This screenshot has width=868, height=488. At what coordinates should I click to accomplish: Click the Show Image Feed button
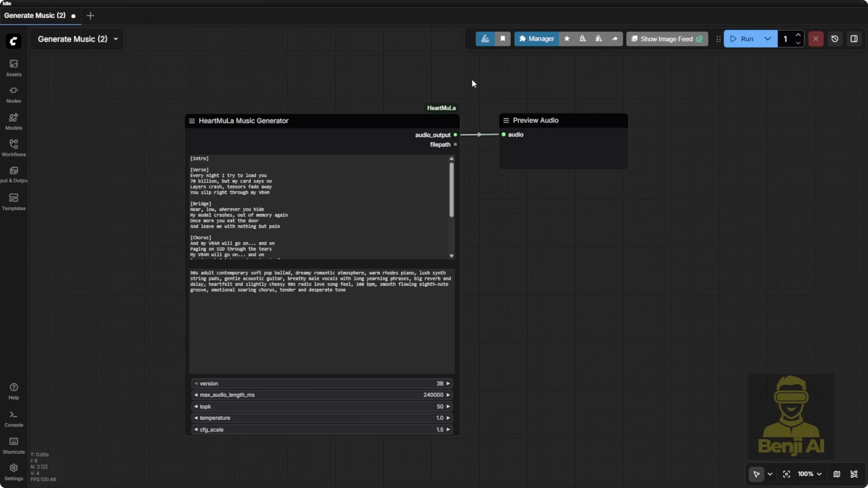click(x=667, y=39)
